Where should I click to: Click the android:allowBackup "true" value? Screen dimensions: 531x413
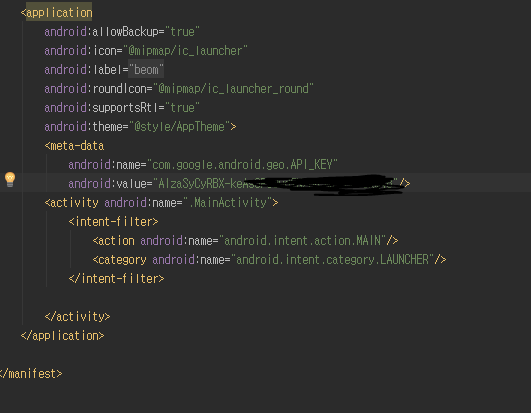pyautogui.click(x=182, y=32)
